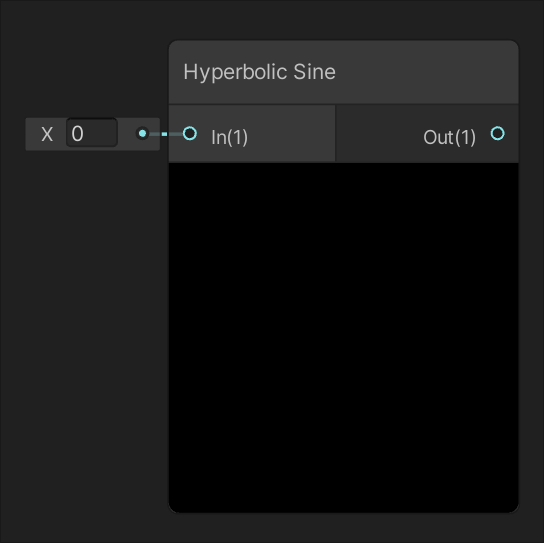Select the Hyperbolic Sine title text

260,72
